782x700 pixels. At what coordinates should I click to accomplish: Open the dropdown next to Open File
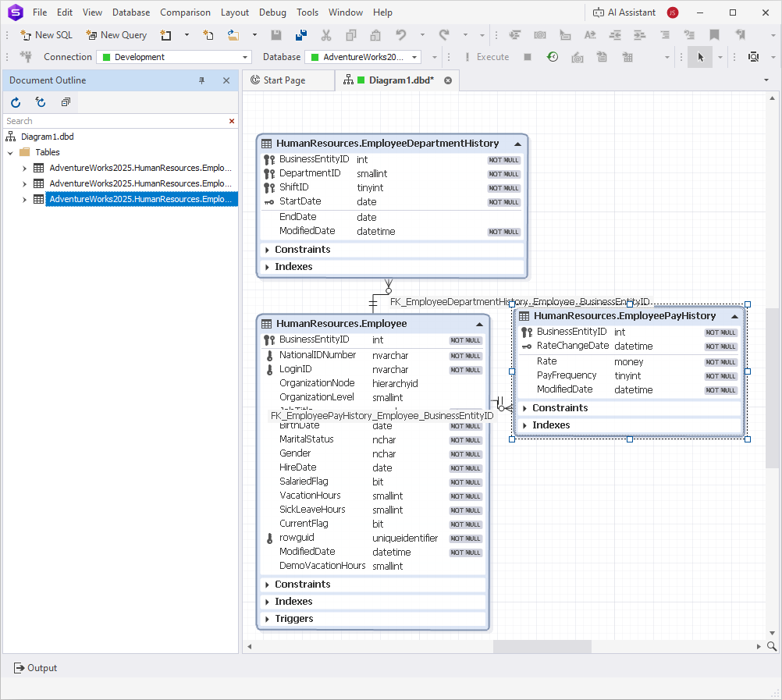tap(254, 35)
